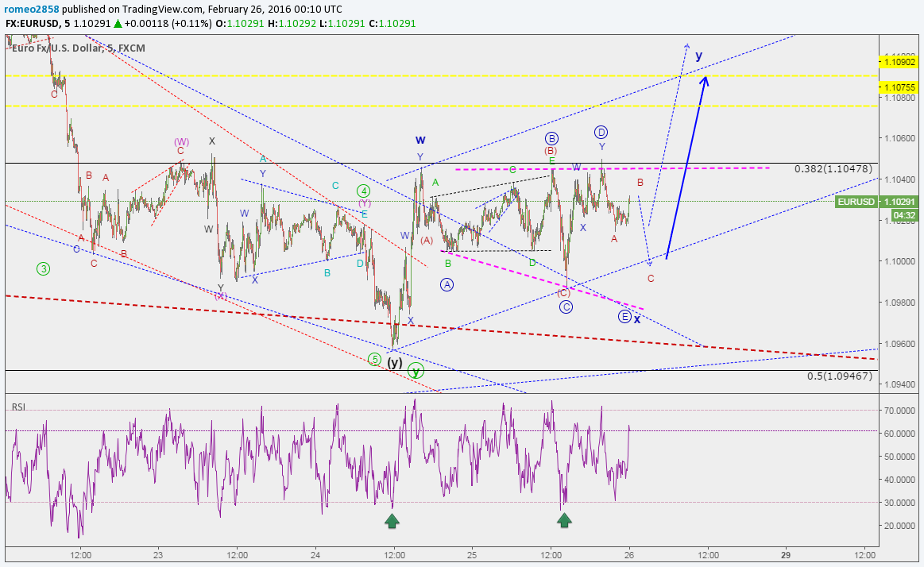Screen dimensions: 924x567
Task: Click the 30.0000 RSI axis value
Action: (x=899, y=503)
